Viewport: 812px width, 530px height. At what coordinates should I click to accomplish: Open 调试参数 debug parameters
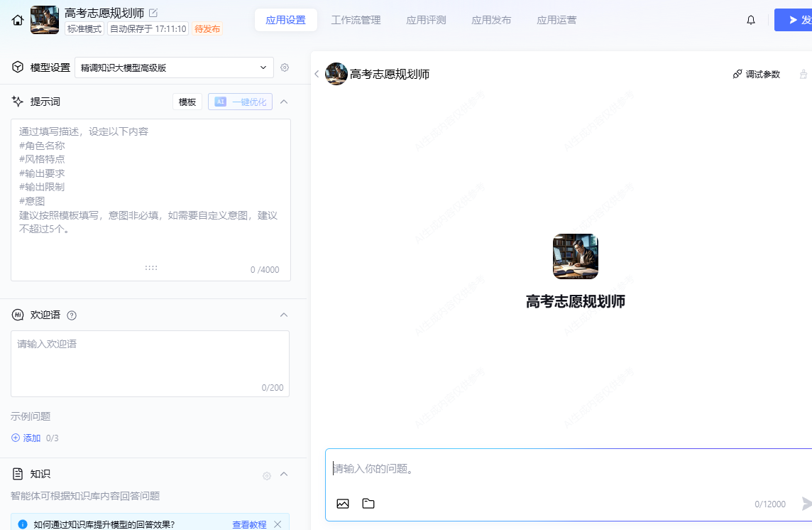point(757,74)
